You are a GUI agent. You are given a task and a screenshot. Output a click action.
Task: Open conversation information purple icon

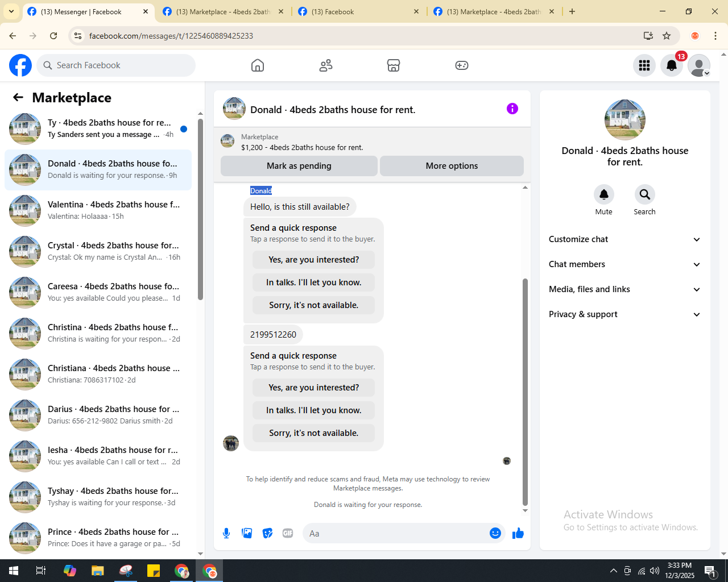coord(512,109)
